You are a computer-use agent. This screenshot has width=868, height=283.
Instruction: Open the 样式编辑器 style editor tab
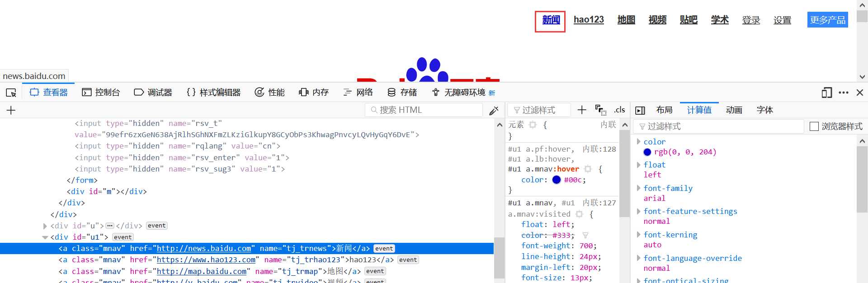click(x=213, y=93)
